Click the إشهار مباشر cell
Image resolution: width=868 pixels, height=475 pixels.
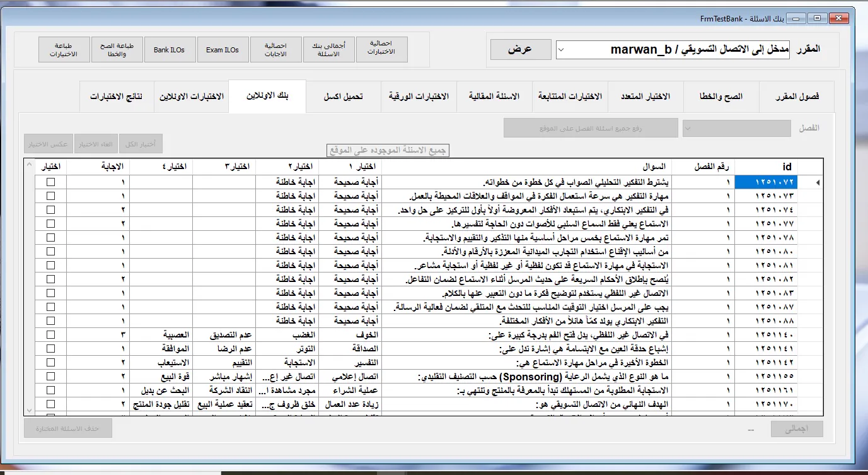224,376
